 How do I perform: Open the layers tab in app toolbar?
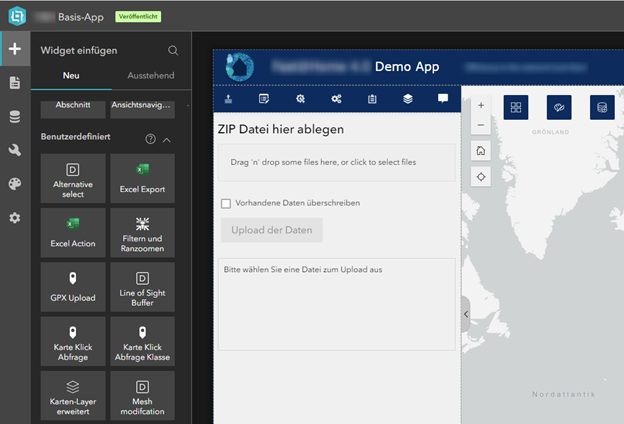(408, 99)
